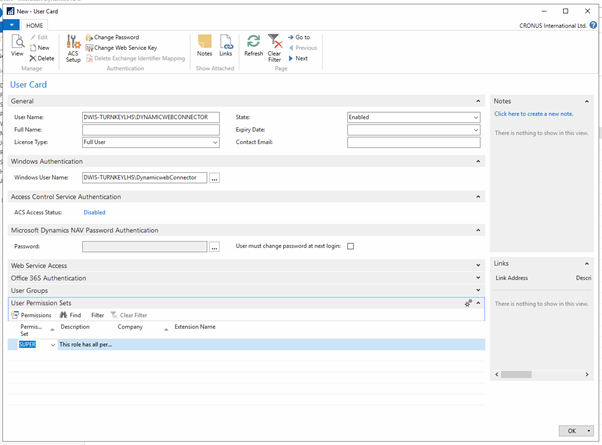Click the Refresh icon in the ribbon
The height and width of the screenshot is (445, 602).
pos(253,46)
